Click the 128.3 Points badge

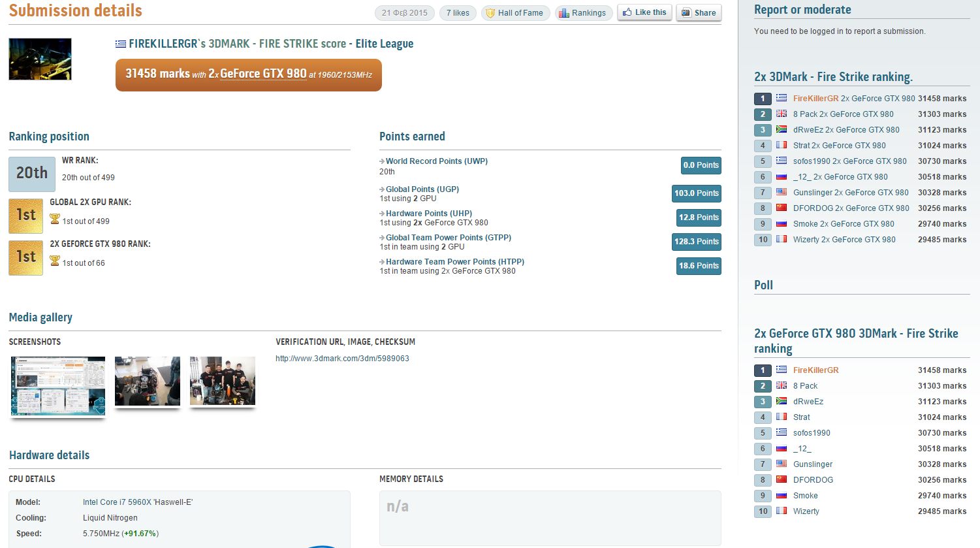[x=697, y=242]
